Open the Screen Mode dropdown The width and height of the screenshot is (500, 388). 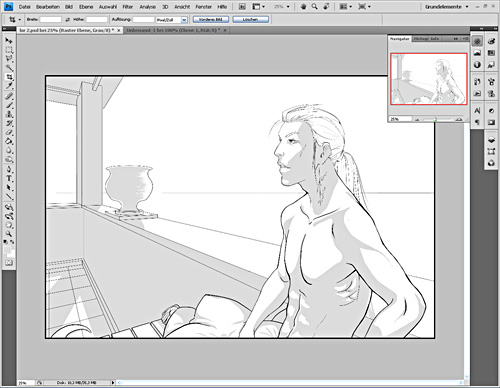tap(364, 7)
